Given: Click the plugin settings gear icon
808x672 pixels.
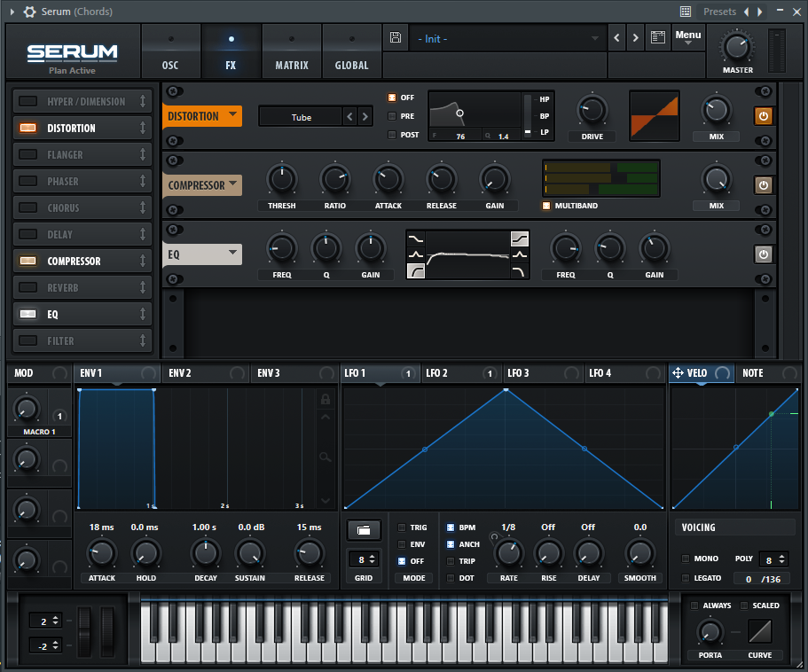Looking at the screenshot, I should (x=29, y=12).
